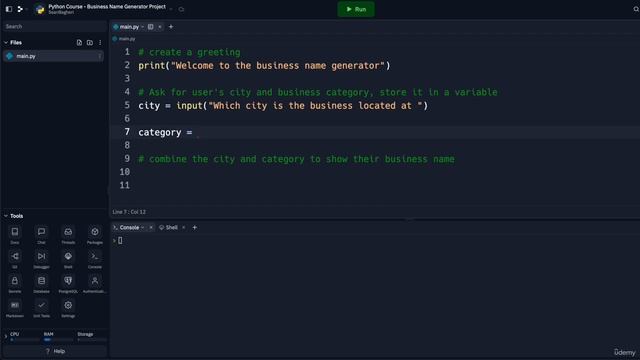
Task: Open the main.py tab dropdown arrow
Action: (x=142, y=27)
